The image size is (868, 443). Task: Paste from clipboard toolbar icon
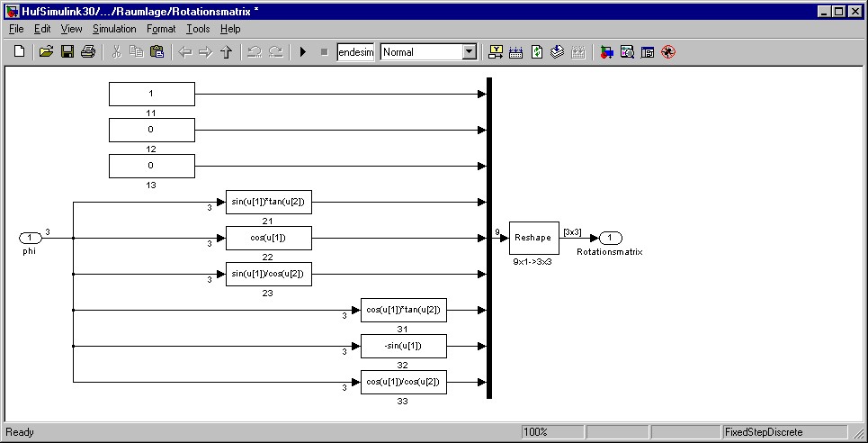(156, 52)
